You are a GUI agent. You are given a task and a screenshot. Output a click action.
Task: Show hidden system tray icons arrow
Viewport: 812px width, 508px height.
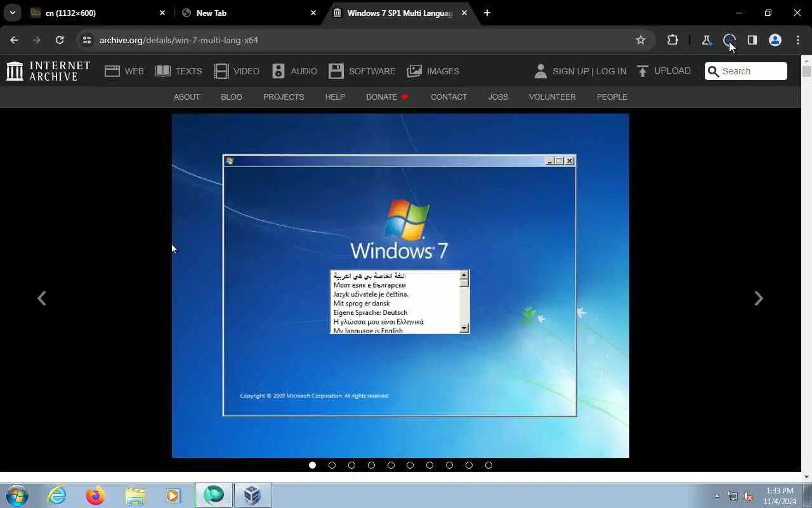tap(717, 496)
